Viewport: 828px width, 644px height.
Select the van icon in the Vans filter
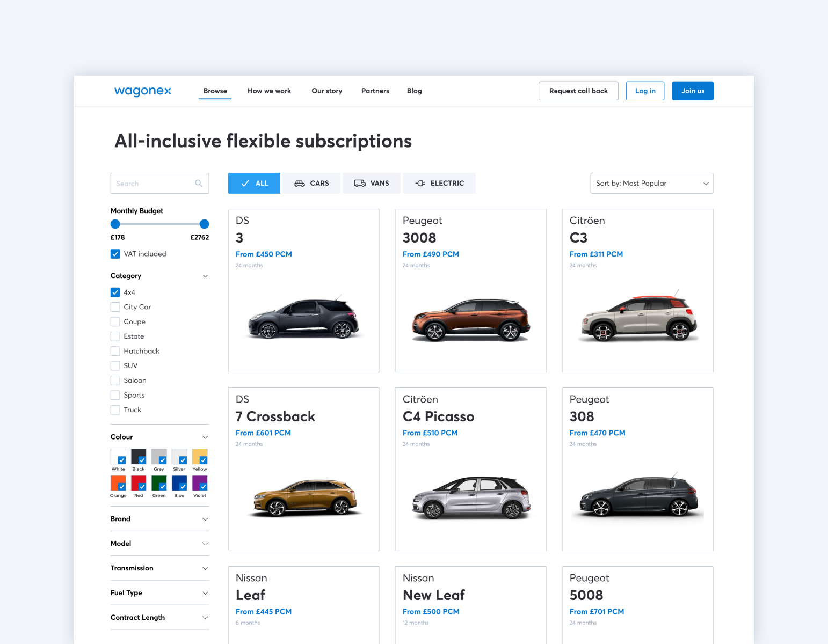(x=360, y=184)
